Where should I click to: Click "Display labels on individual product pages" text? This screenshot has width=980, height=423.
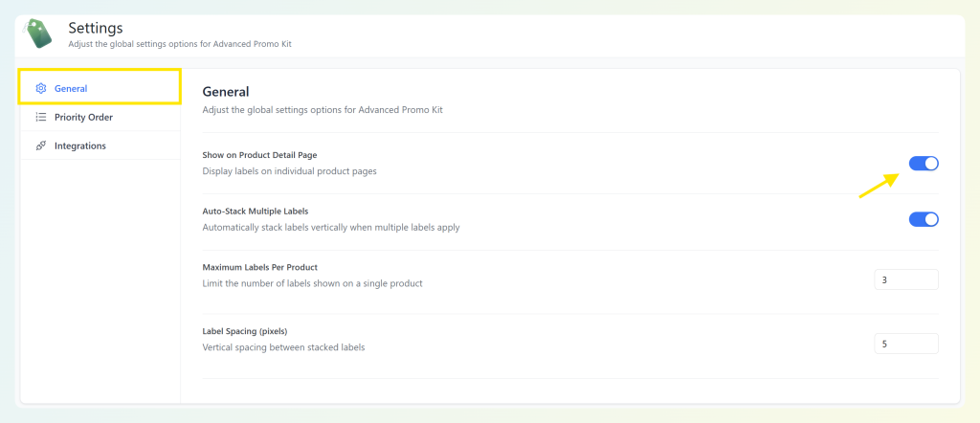(289, 170)
